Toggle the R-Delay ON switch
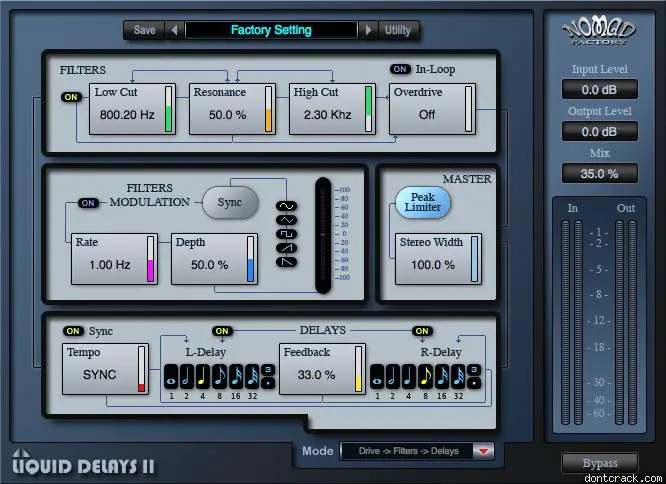 (422, 331)
